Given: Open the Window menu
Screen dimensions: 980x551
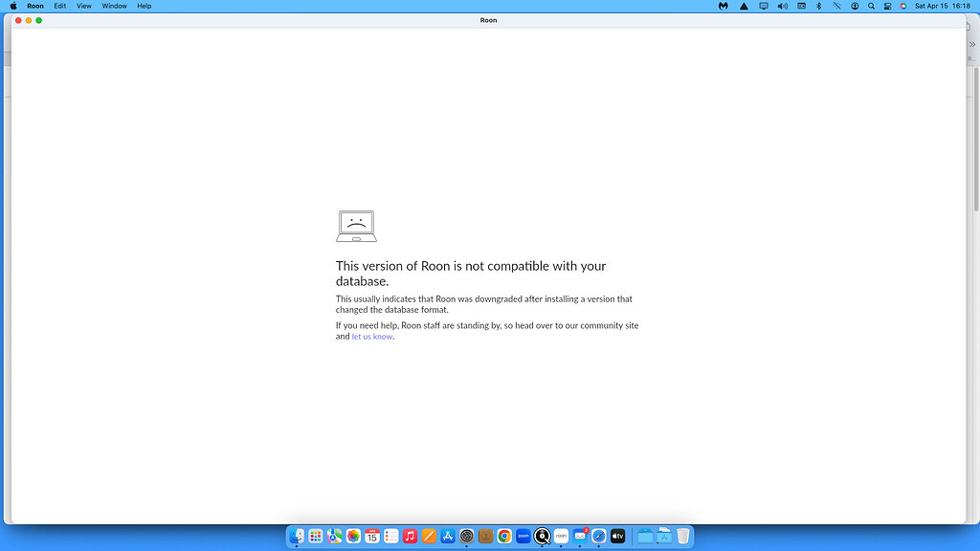Looking at the screenshot, I should tap(114, 6).
